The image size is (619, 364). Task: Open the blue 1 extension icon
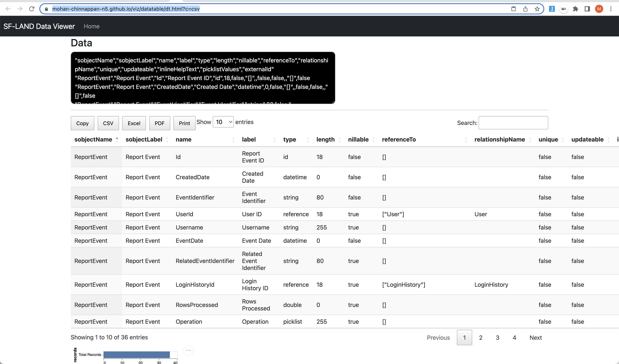552,9
